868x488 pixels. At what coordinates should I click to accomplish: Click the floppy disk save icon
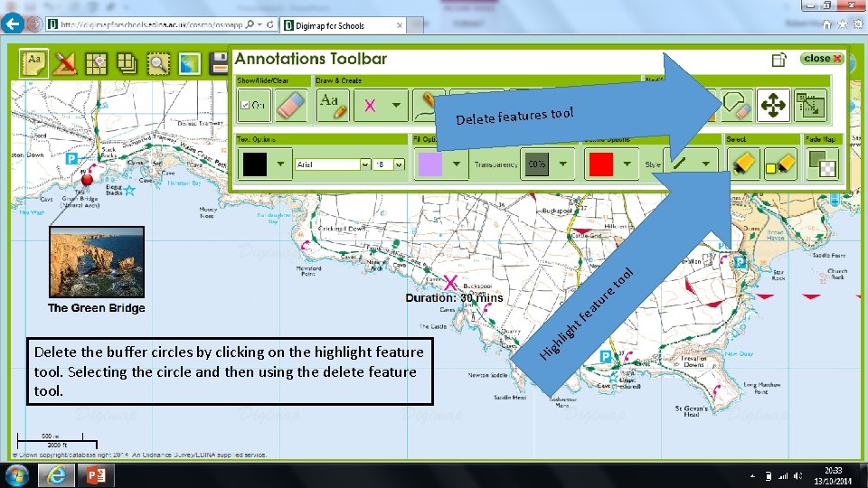pos(219,63)
